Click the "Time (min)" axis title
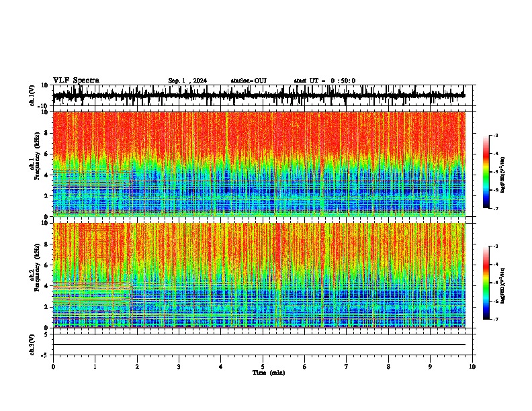 pyautogui.click(x=269, y=373)
